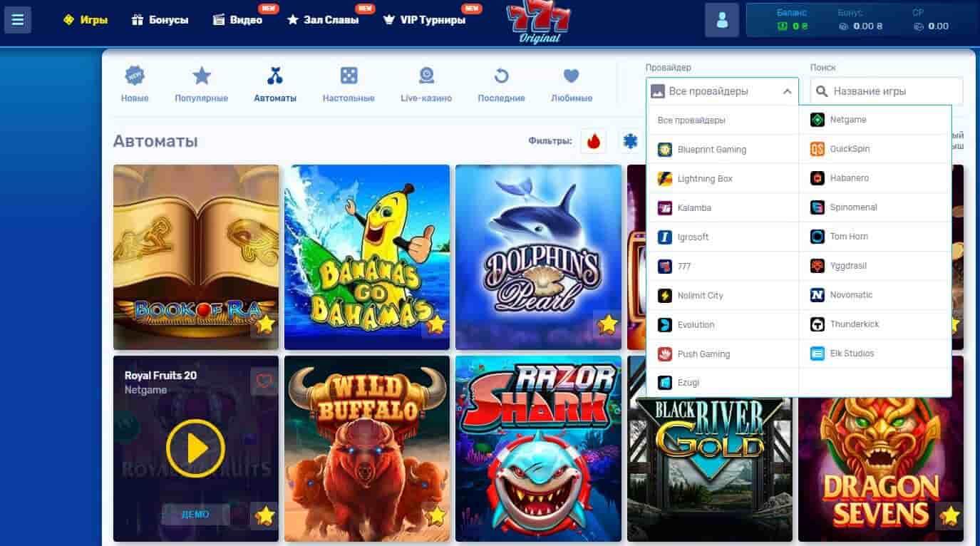Choose Все провайдеры list option
Viewport: 980px width, 546px height.
point(723,120)
